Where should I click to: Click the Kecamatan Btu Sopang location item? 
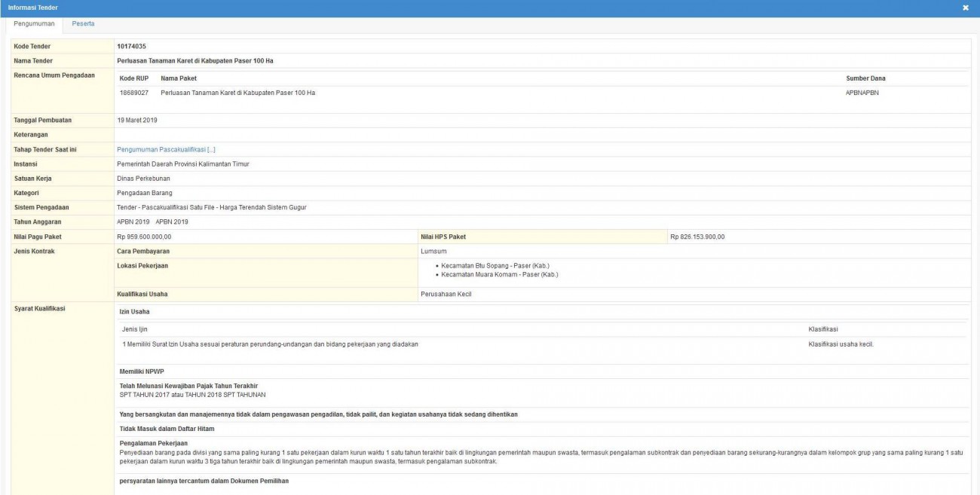pyautogui.click(x=500, y=265)
